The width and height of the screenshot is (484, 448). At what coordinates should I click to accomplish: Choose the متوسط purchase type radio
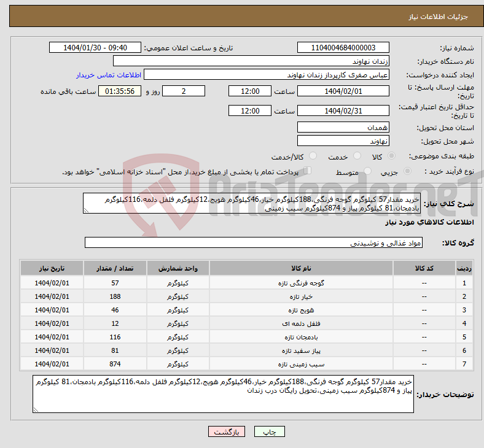(x=368, y=172)
